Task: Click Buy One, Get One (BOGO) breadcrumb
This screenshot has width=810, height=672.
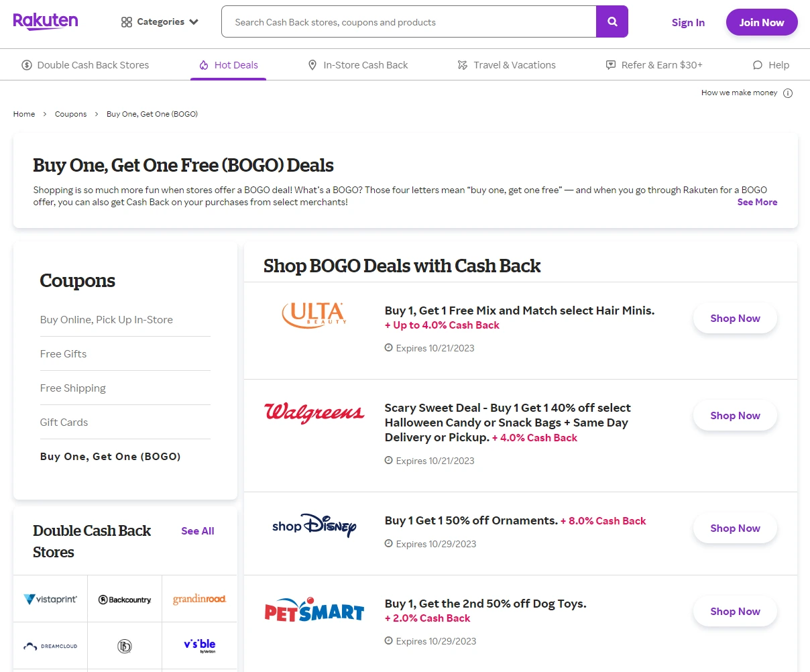Action: tap(152, 114)
